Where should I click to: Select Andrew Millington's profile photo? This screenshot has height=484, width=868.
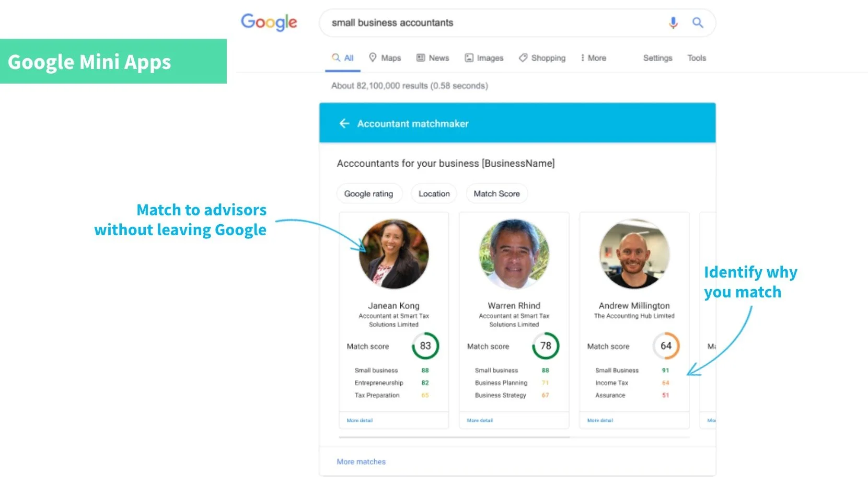coord(634,254)
